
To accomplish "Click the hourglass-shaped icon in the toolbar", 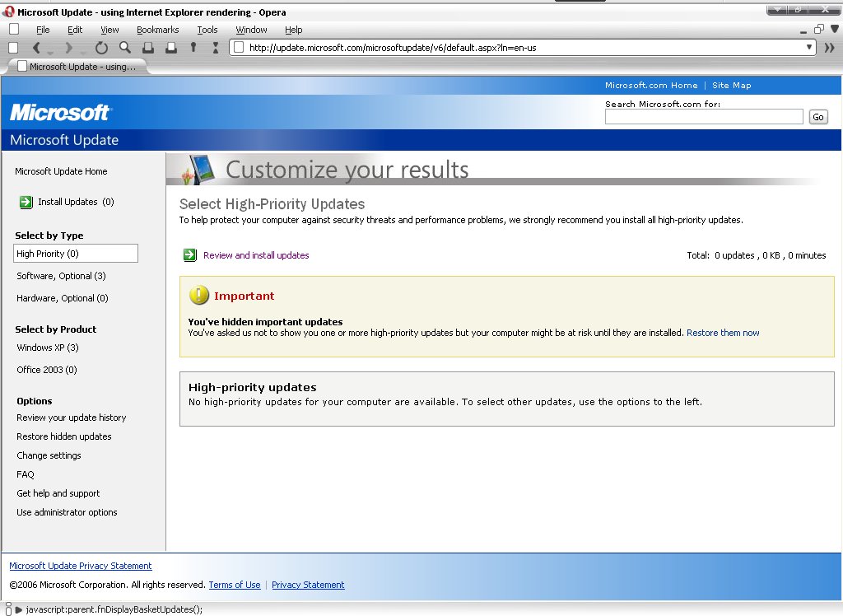I will point(216,48).
